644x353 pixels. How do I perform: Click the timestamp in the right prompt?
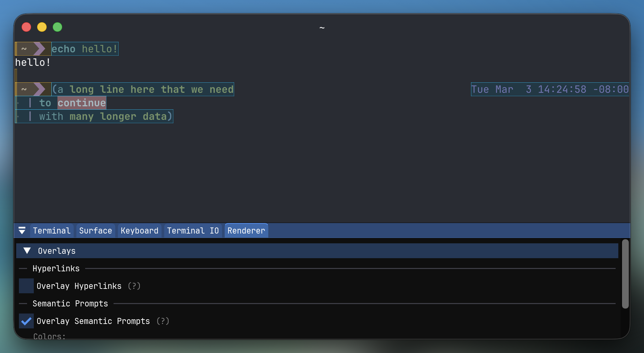pos(550,89)
